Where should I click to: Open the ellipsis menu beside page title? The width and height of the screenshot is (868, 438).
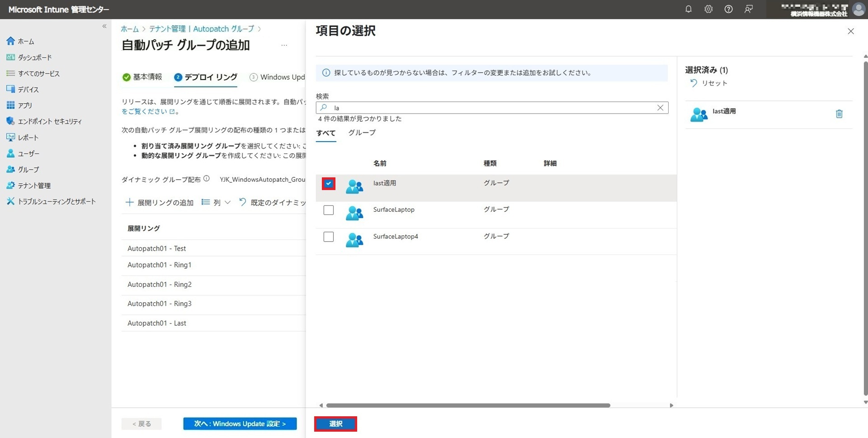point(284,45)
